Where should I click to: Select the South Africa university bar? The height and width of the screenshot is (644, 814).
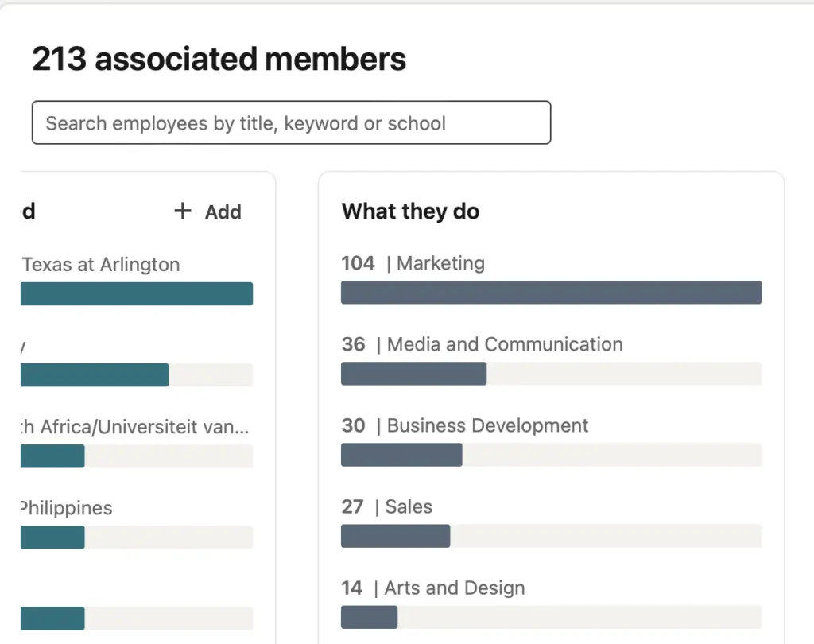52,456
